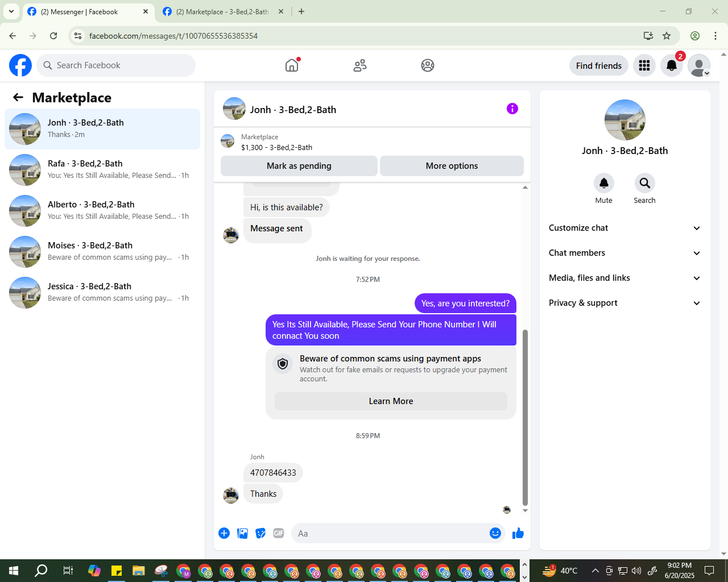This screenshot has height=582, width=728.
Task: Open the taskbar clock showing 9:02 PM
Action: click(680, 571)
